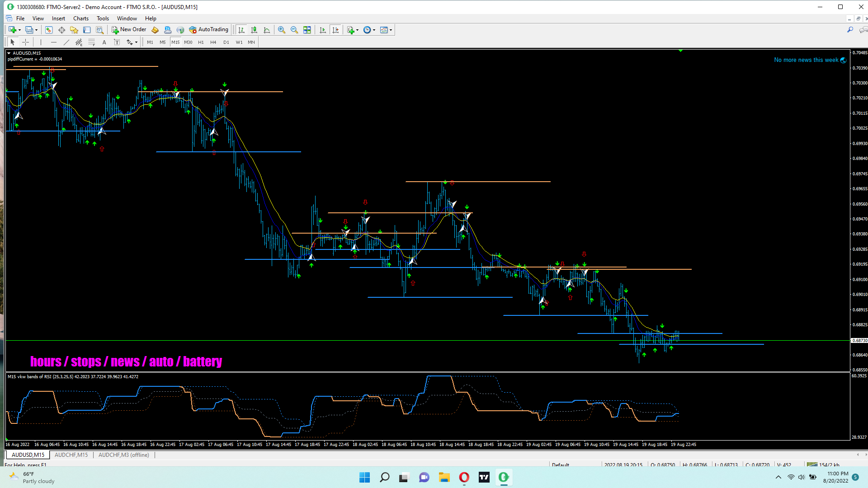The width and height of the screenshot is (868, 488).
Task: Select the Crosshair tool
Action: pos(26,42)
